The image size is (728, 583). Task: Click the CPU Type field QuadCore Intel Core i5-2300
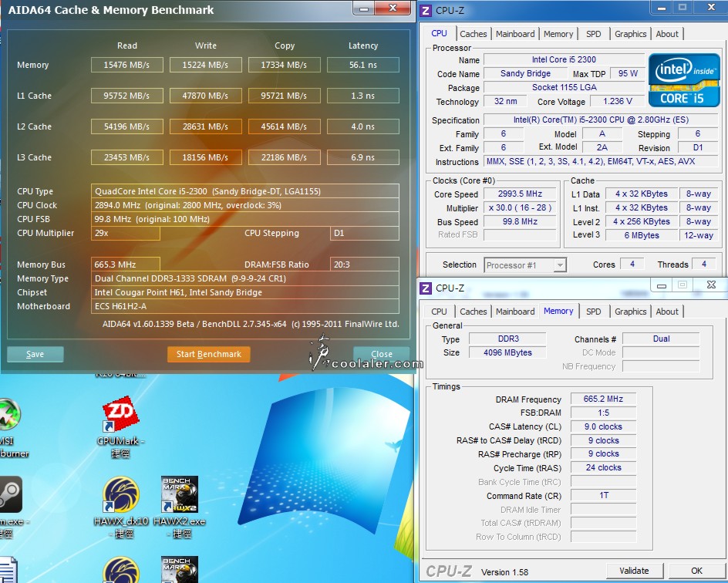tap(244, 191)
